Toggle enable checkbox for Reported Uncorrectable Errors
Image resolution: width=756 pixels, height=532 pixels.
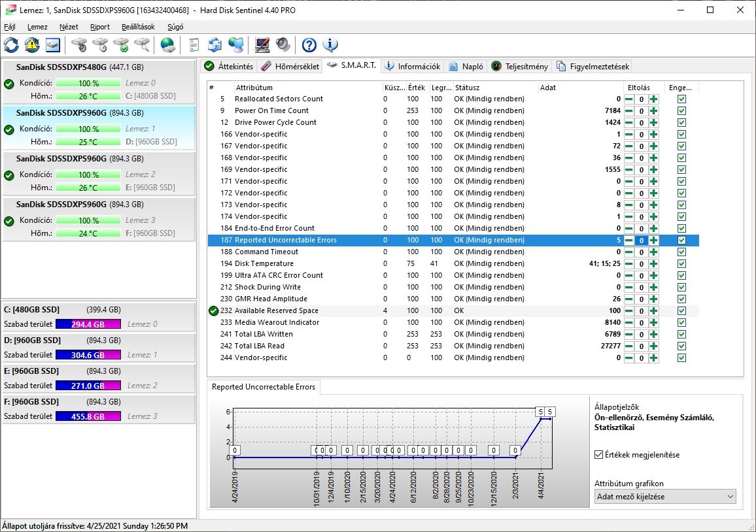[681, 240]
